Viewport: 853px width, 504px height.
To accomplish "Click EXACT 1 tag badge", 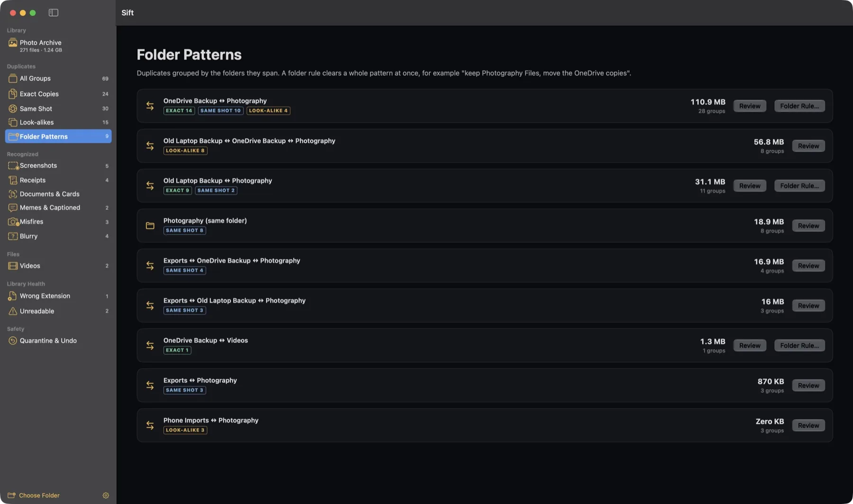I will click(x=177, y=351).
